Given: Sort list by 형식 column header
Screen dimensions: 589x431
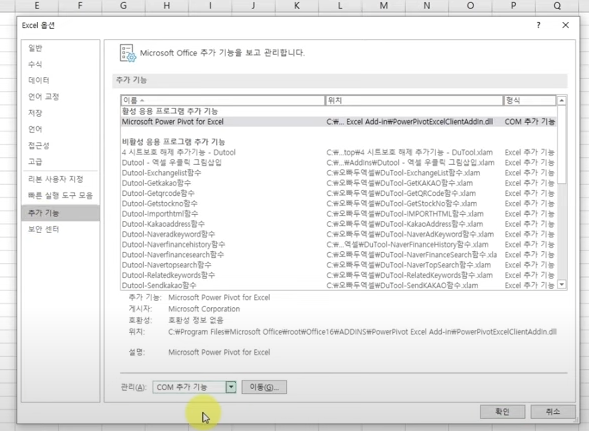Looking at the screenshot, I should 530,100.
